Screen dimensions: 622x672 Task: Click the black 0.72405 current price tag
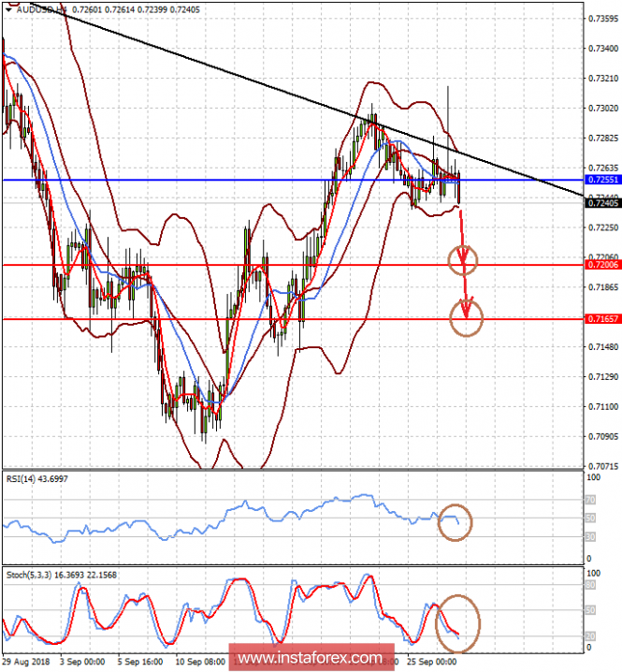tap(599, 202)
